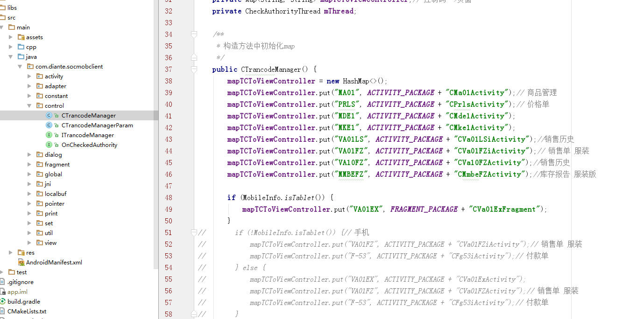This screenshot has height=319, width=644.
Task: Collapse the control package folder
Action: pos(29,106)
